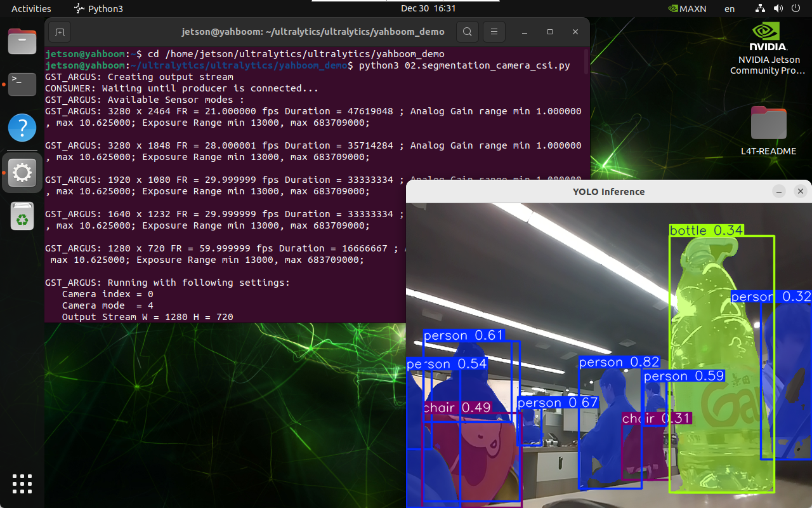Click the 'cd /home/jetson/ultralytics' command line

coord(296,54)
